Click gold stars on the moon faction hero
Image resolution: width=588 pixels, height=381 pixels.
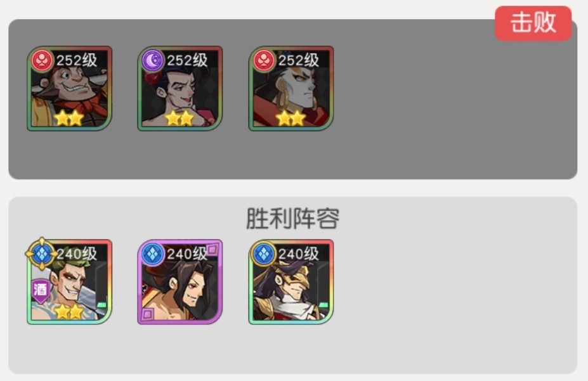point(180,118)
